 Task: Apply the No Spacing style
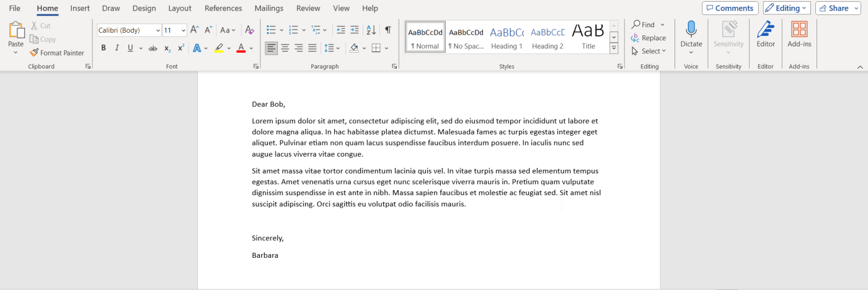[466, 37]
